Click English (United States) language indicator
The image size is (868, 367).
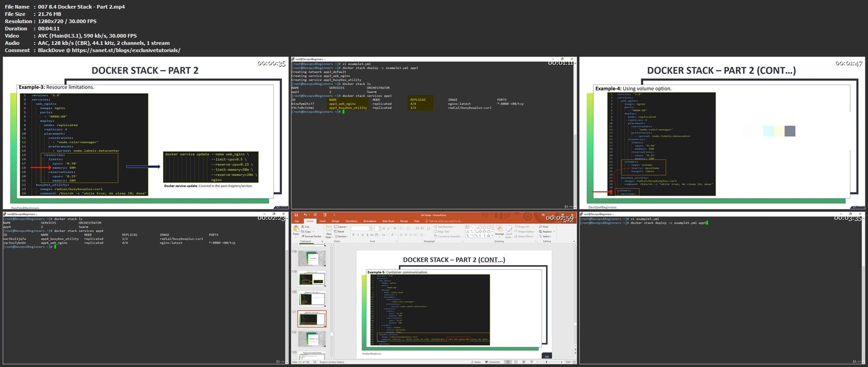click(x=332, y=362)
